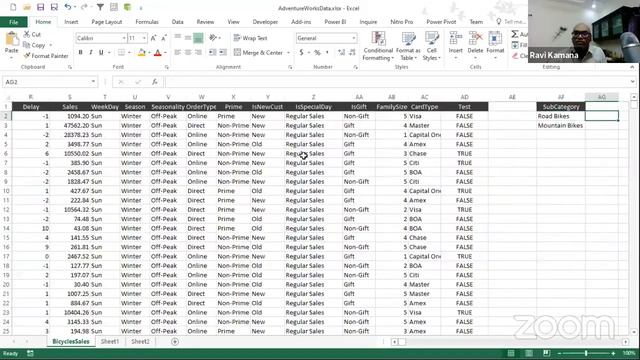Click the zoom out minus button in status bar
Viewport: 640px width, 360px height.
point(560,353)
